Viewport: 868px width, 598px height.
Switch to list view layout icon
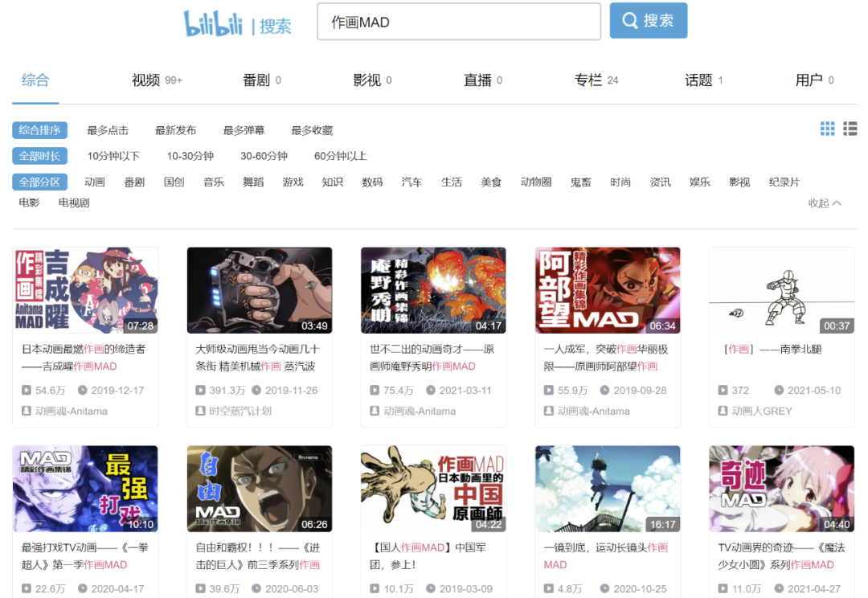click(850, 129)
